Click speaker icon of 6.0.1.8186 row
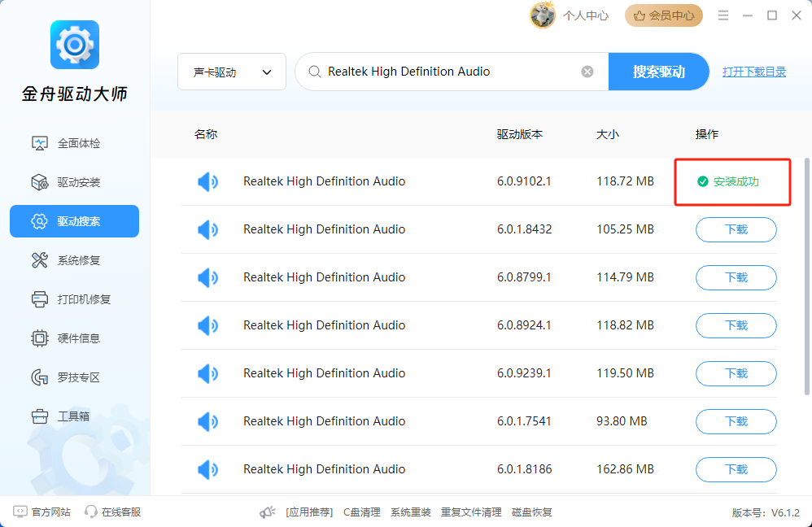812x527 pixels. [x=207, y=469]
